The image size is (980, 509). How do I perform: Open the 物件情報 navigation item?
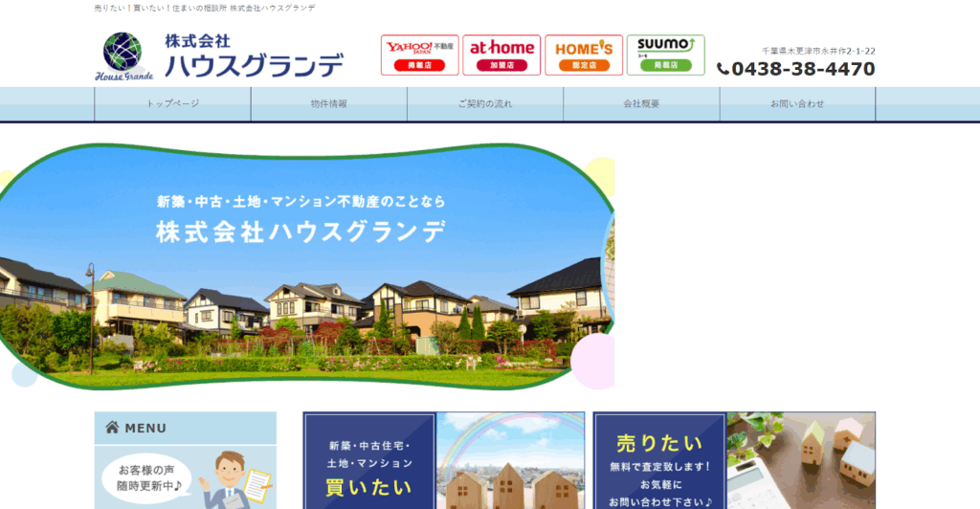click(x=328, y=104)
